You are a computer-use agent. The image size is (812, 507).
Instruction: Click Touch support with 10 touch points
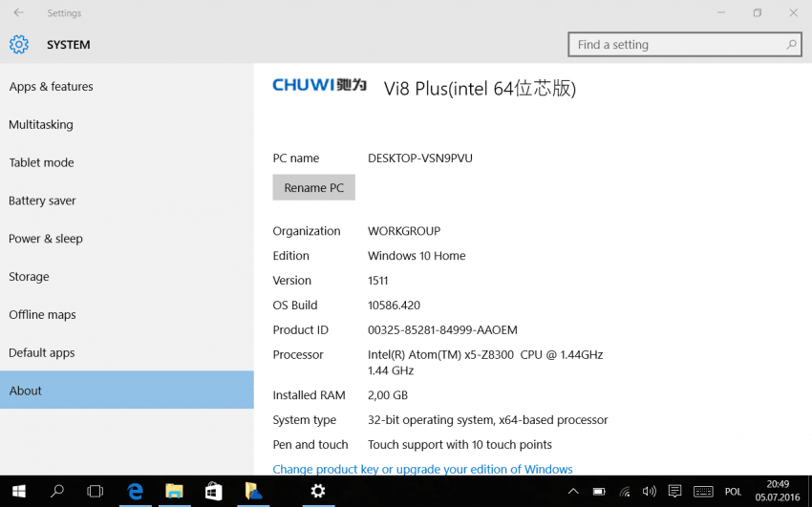coord(459,444)
